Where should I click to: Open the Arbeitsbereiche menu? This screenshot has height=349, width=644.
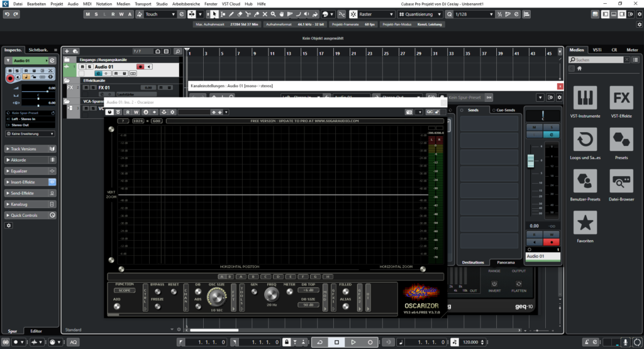point(186,4)
